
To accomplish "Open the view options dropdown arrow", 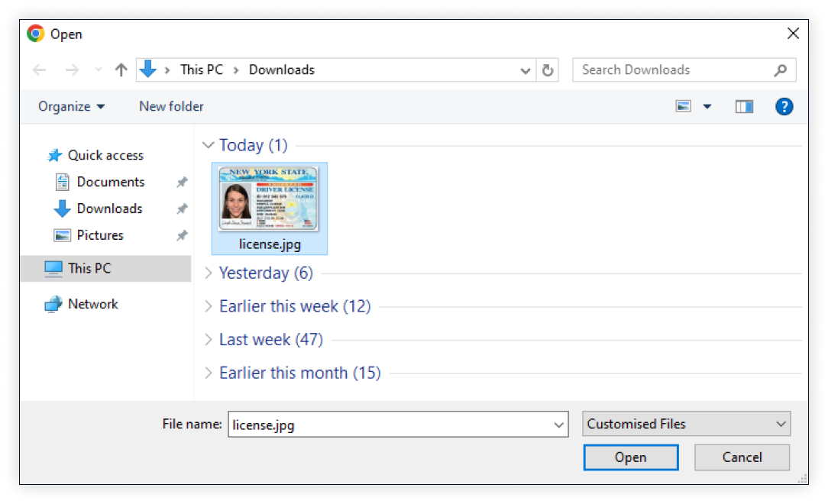I will (707, 106).
